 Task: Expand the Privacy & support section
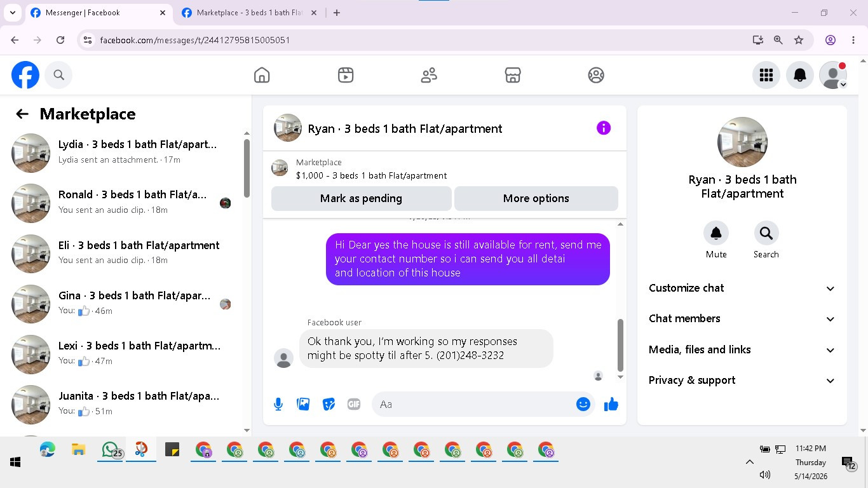point(742,380)
